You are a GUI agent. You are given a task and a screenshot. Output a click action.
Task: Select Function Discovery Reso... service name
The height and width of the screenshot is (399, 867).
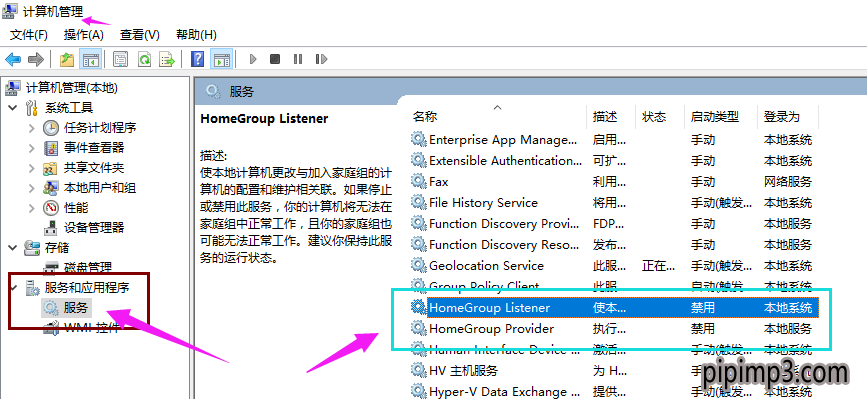504,244
